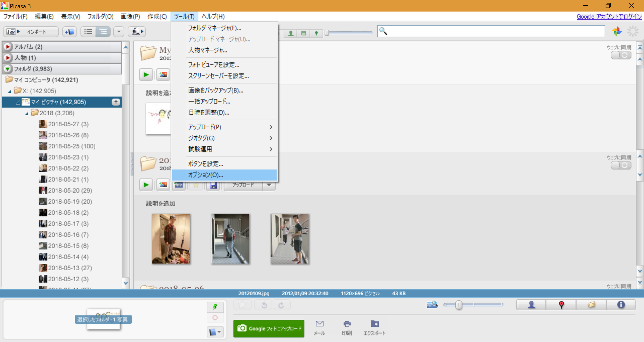The height and width of the screenshot is (342, 644).
Task: Clear the photo tray with circle icon
Action: 215,318
